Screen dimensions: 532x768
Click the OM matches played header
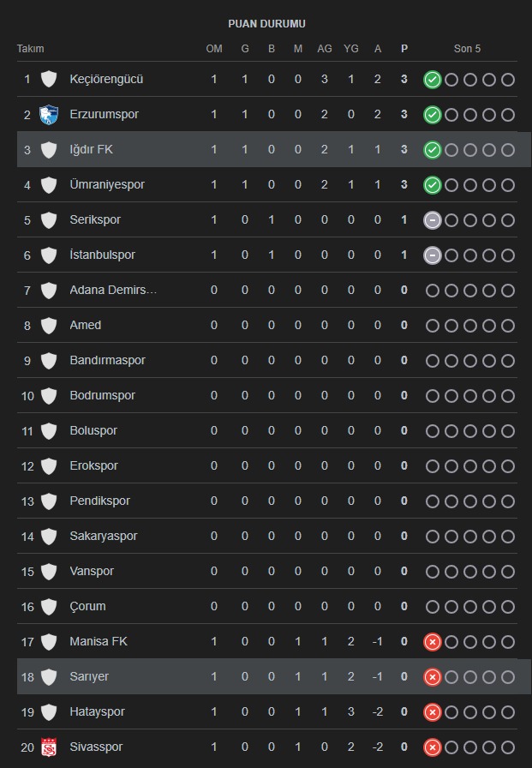click(x=214, y=49)
